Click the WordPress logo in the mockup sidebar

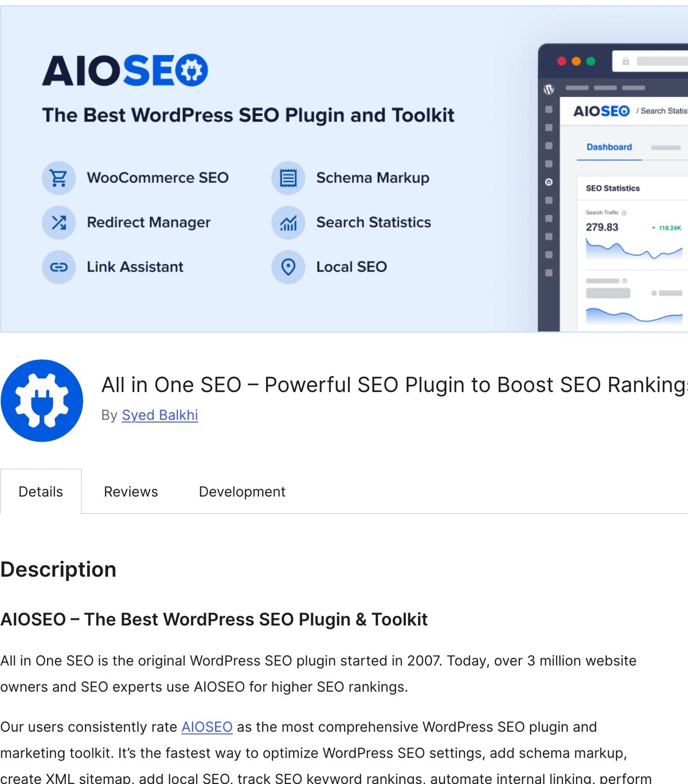549,89
